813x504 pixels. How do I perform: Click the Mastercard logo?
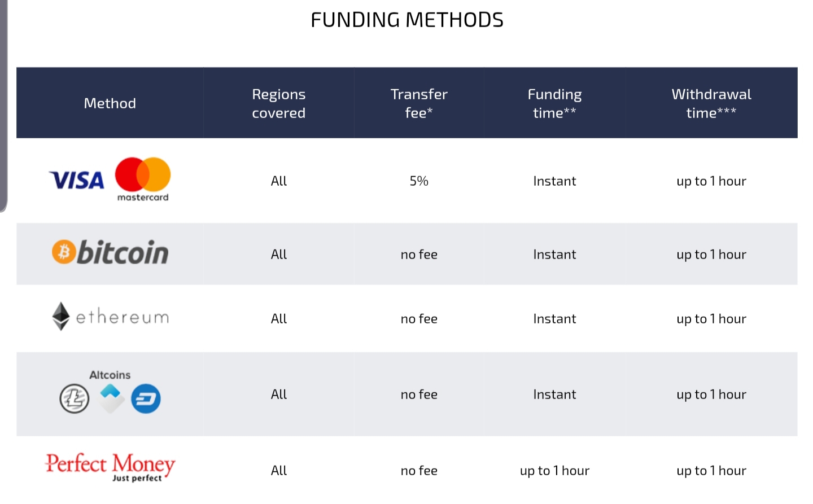143,179
